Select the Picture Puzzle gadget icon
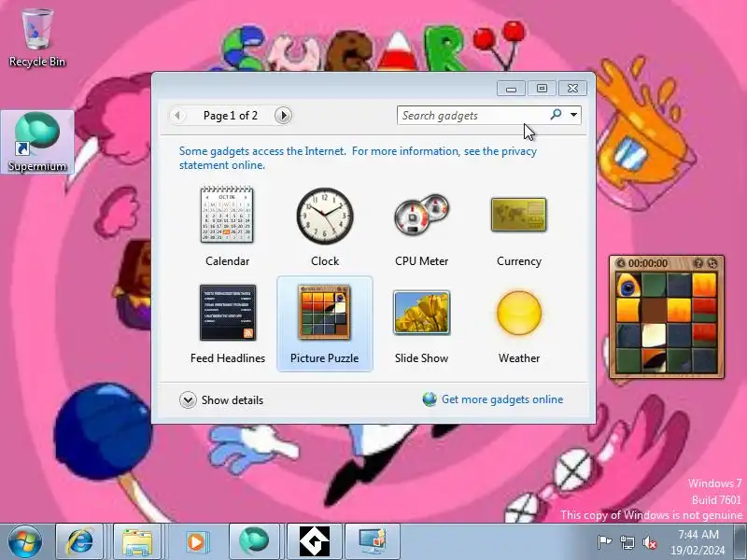Screen dimensions: 747x560 pyautogui.click(x=324, y=313)
